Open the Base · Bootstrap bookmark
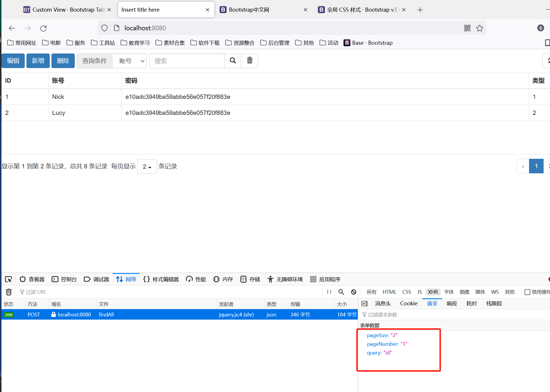Screen dimensions: 550x392 pyautogui.click(x=368, y=43)
